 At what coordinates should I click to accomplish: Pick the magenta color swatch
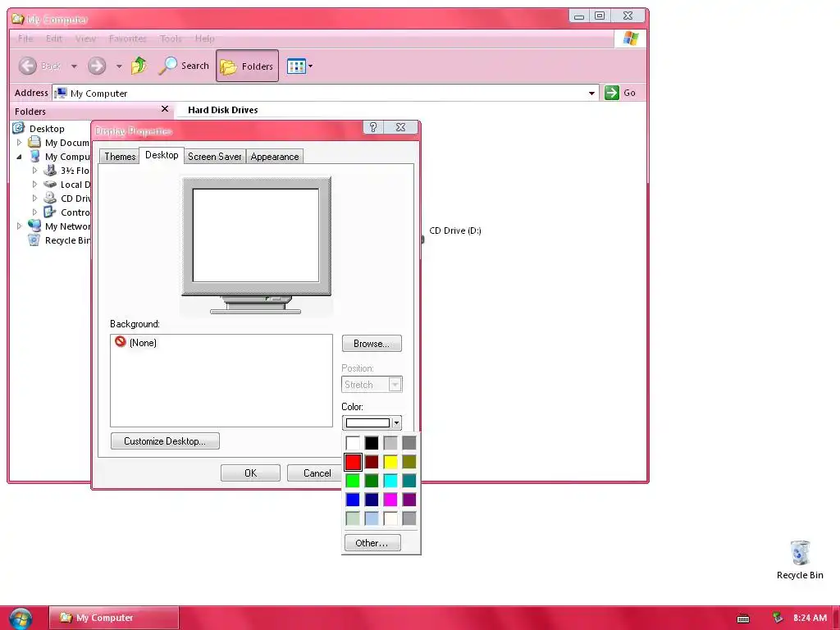point(390,500)
